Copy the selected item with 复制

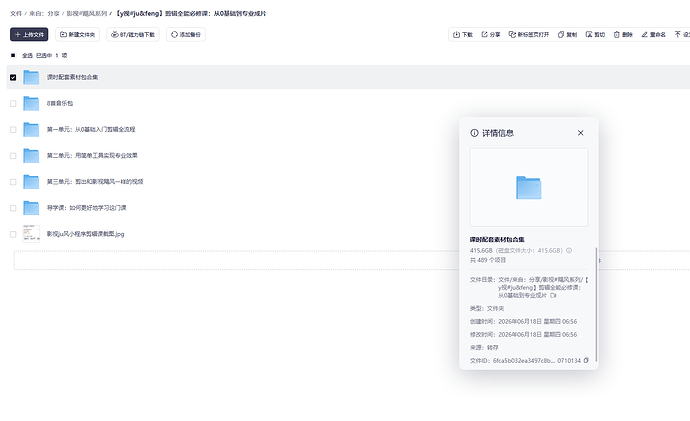567,34
